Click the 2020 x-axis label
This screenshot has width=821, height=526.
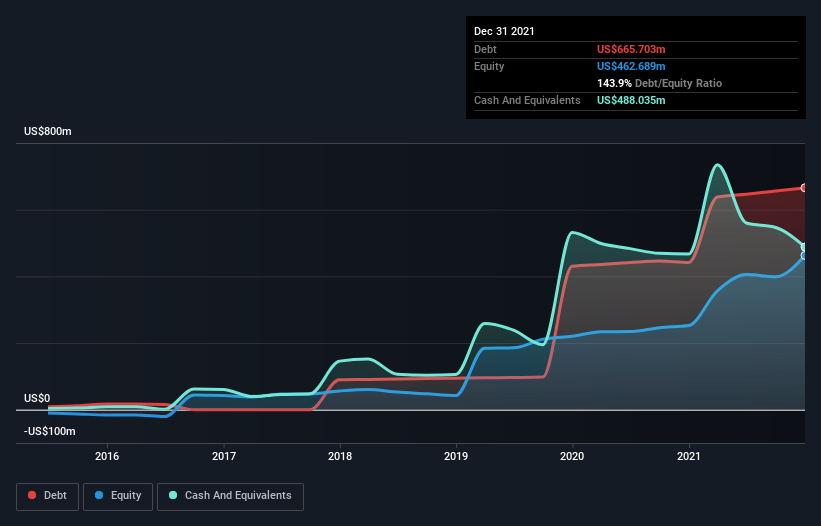572,456
